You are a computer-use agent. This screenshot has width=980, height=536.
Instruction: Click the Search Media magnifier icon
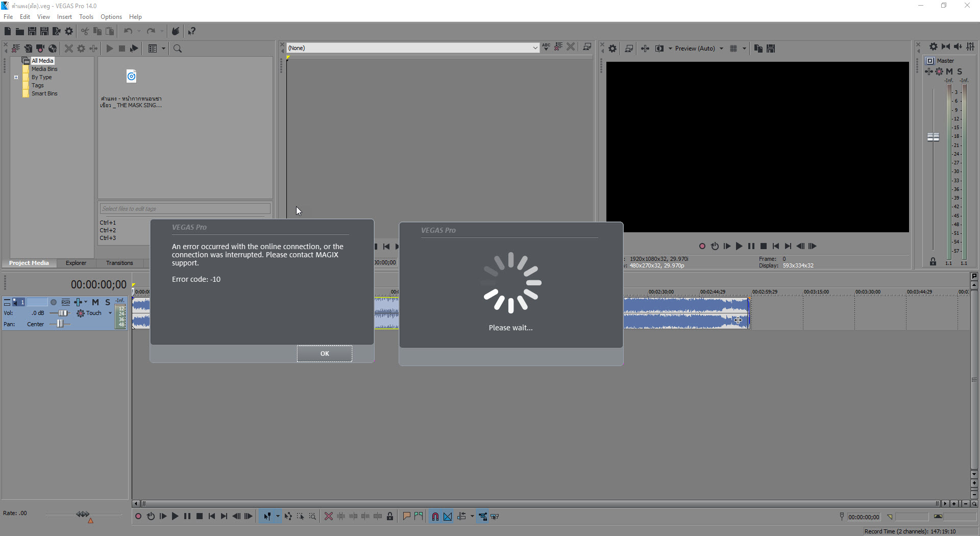click(x=178, y=48)
